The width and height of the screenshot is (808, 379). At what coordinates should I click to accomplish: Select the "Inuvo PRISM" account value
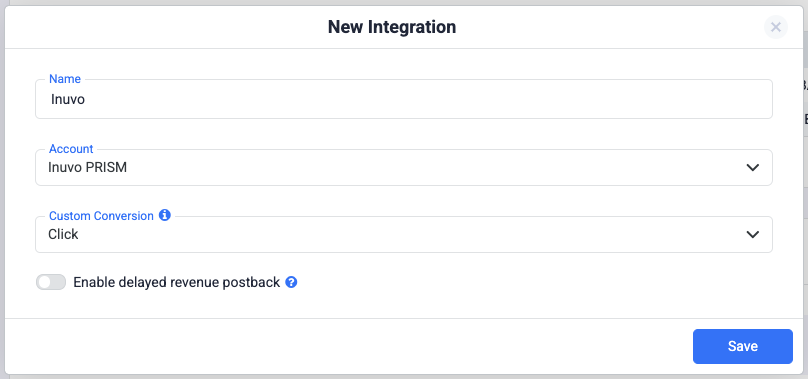click(88, 168)
